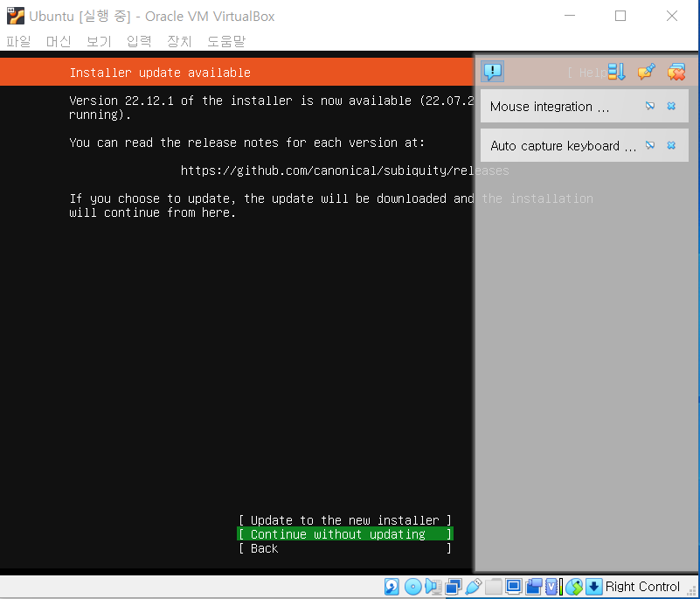Click the VirtualBox window title icon

pyautogui.click(x=15, y=16)
